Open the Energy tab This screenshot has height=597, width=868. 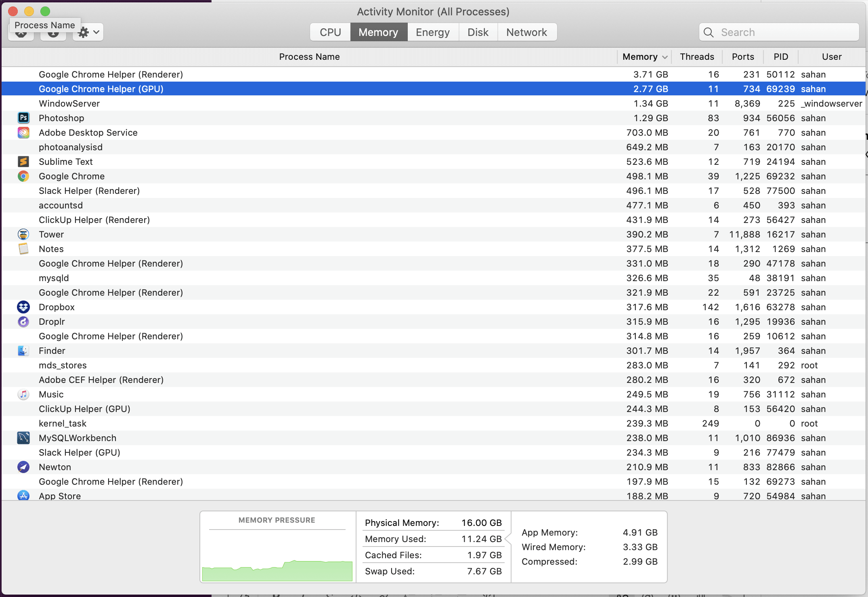(433, 32)
